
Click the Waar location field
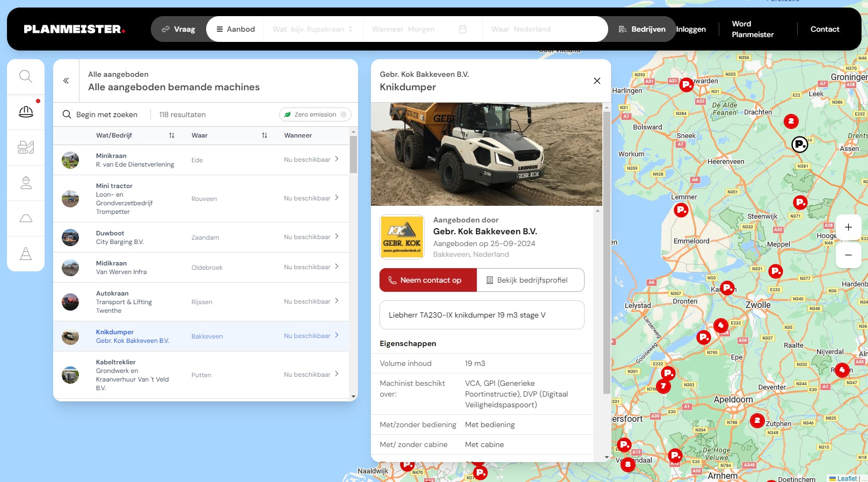pyautogui.click(x=544, y=29)
